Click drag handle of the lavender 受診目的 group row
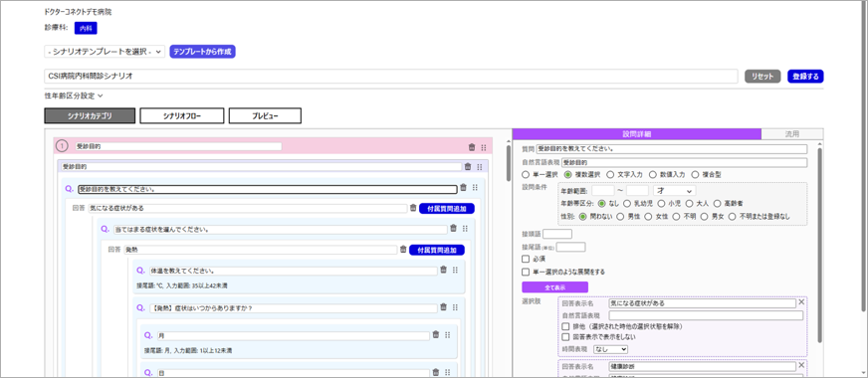The image size is (868, 378). pos(480,166)
